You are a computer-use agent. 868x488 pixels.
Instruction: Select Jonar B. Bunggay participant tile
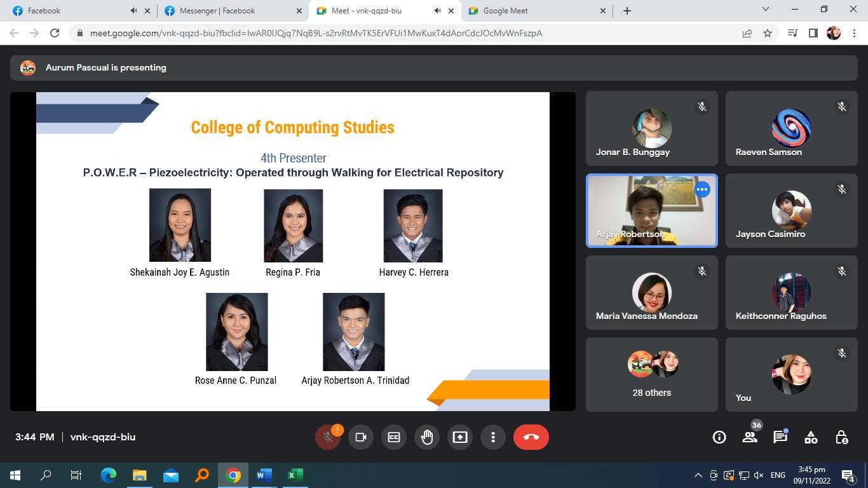click(651, 128)
